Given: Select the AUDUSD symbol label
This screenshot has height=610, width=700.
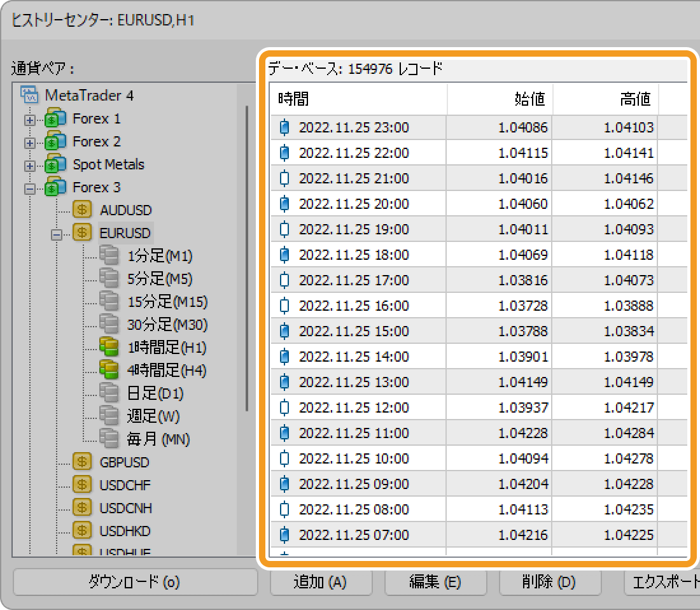Looking at the screenshot, I should [126, 210].
